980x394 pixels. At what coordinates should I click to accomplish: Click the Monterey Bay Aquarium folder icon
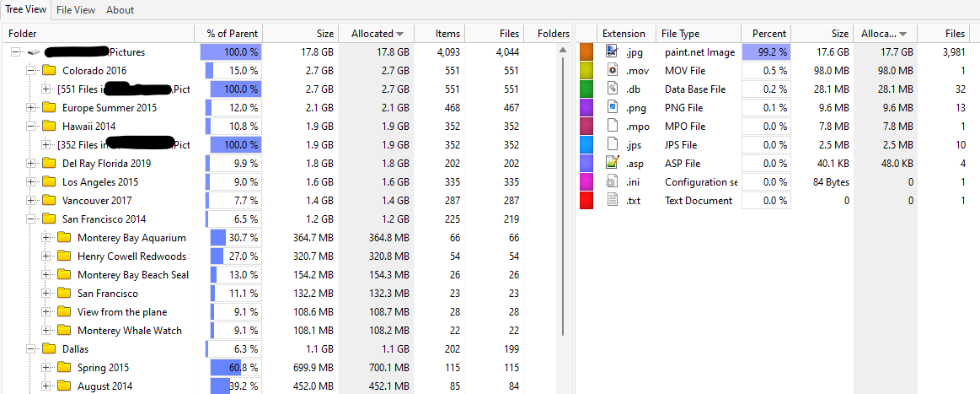coord(64,238)
